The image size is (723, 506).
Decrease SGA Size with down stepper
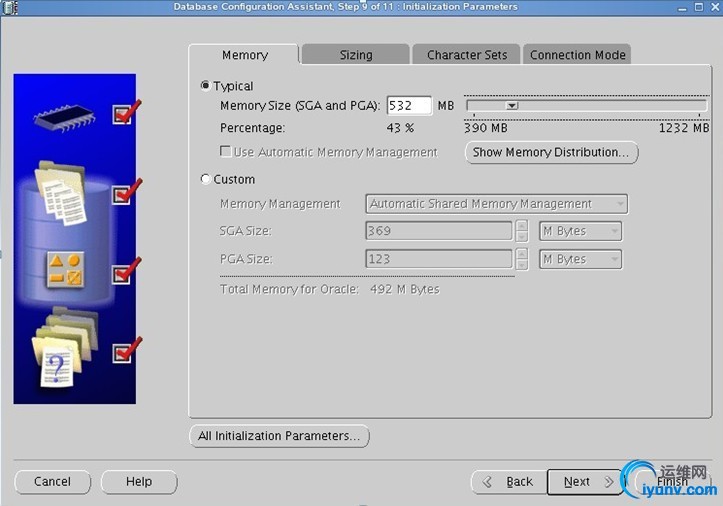click(x=522, y=237)
